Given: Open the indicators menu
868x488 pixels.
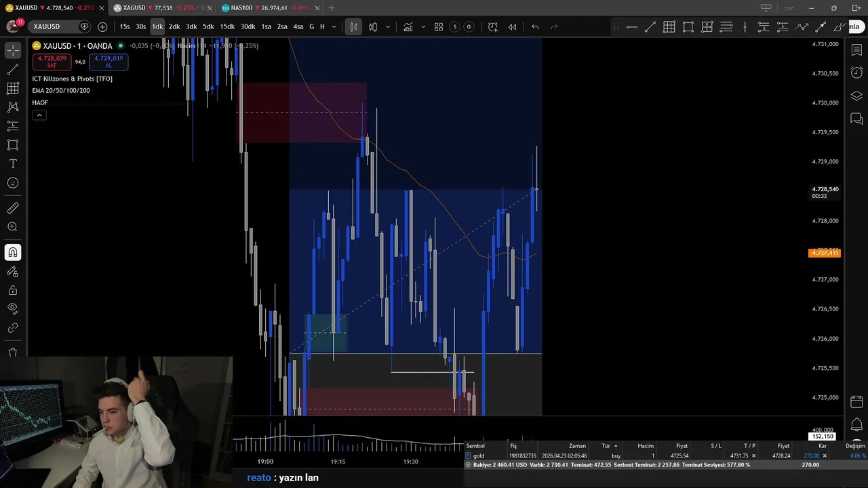Looking at the screenshot, I should pos(408,26).
